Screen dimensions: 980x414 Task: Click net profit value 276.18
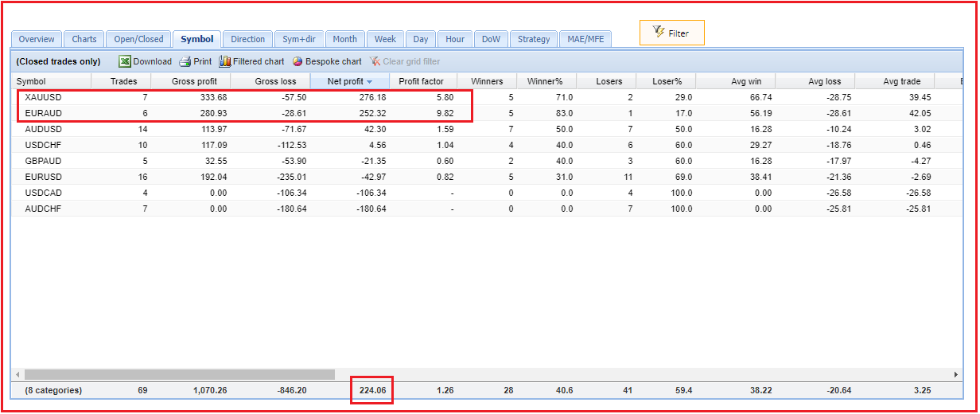tap(374, 97)
